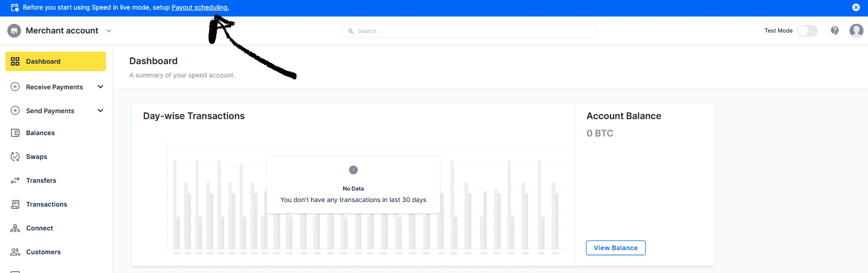The image size is (868, 273).
Task: Click the Connect nodes icon
Action: coord(15,228)
